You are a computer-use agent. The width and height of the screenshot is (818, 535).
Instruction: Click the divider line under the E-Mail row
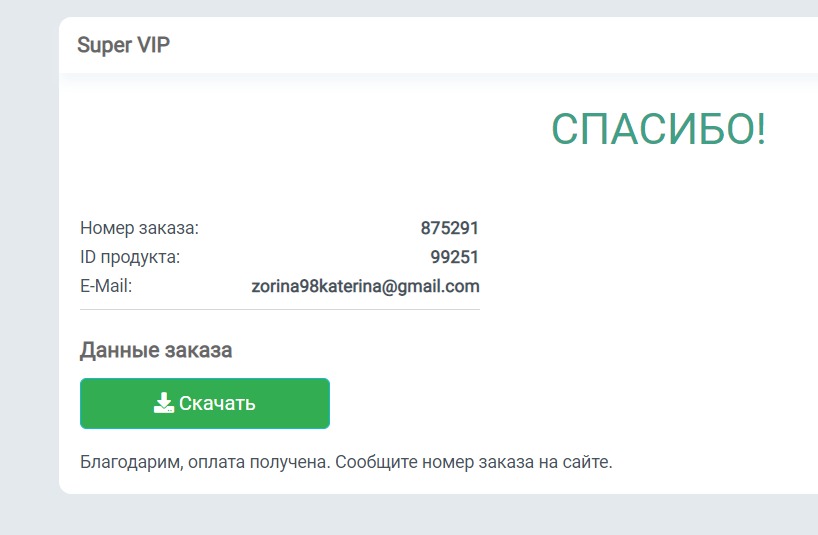point(280,310)
